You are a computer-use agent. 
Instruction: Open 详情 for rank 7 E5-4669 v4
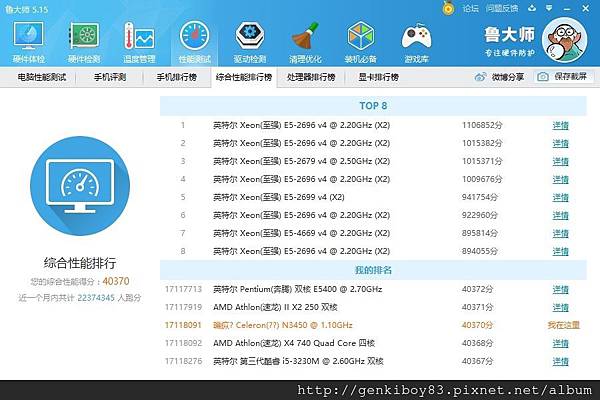pyautogui.click(x=561, y=233)
